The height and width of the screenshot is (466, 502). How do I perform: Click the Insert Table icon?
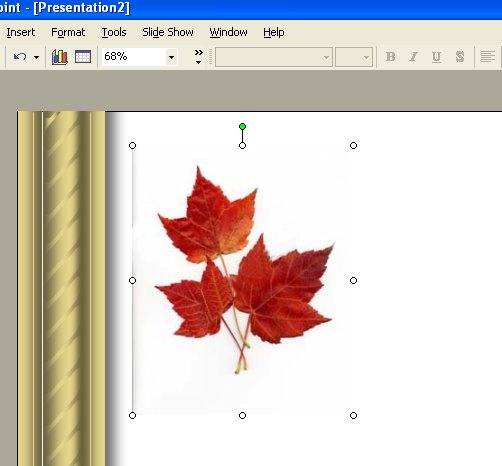83,57
